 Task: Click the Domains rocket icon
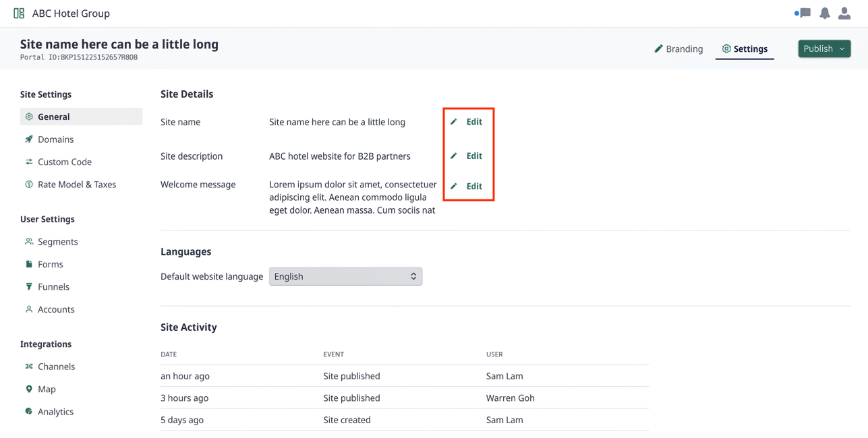point(29,139)
